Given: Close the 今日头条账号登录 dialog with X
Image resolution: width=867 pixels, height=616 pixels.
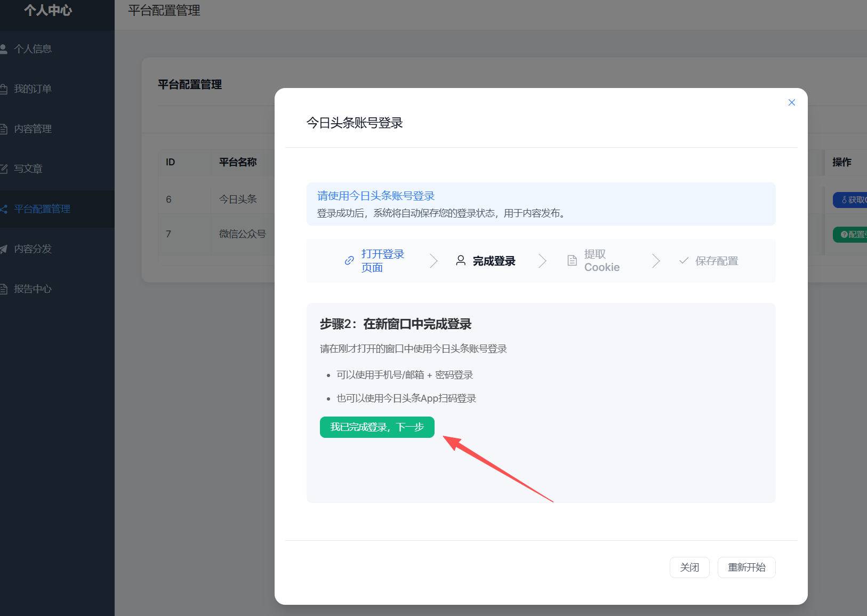Looking at the screenshot, I should point(792,102).
